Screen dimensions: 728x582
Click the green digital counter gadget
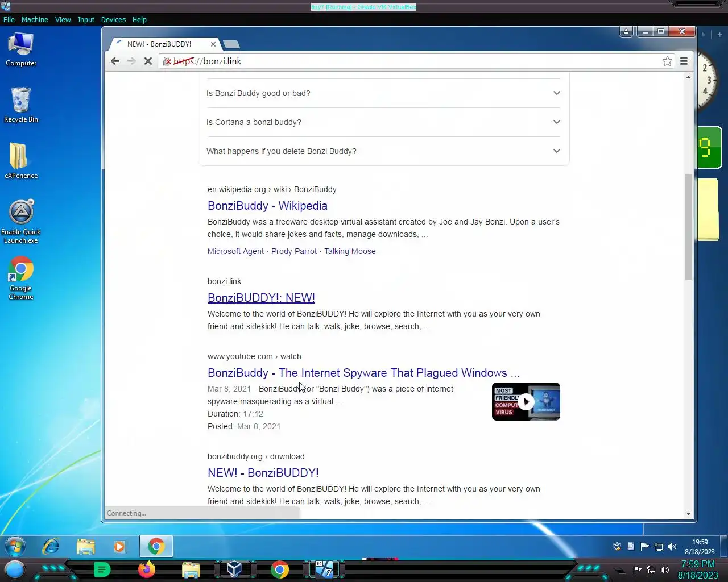tap(709, 148)
